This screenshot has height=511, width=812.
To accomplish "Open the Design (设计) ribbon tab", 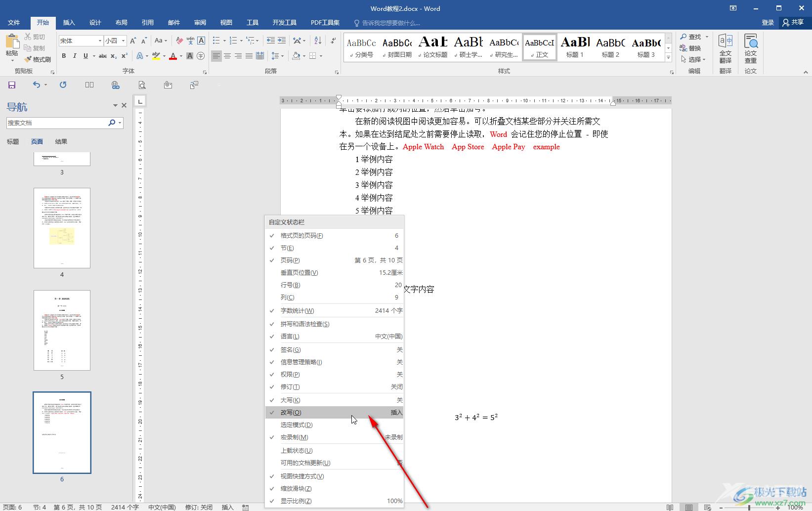I will click(95, 23).
